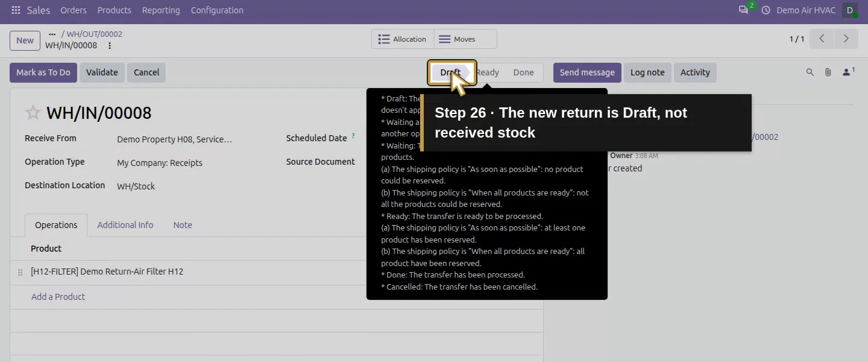Image resolution: width=868 pixels, height=362 pixels.
Task: Switch to the Additional Info tab
Action: 125,225
